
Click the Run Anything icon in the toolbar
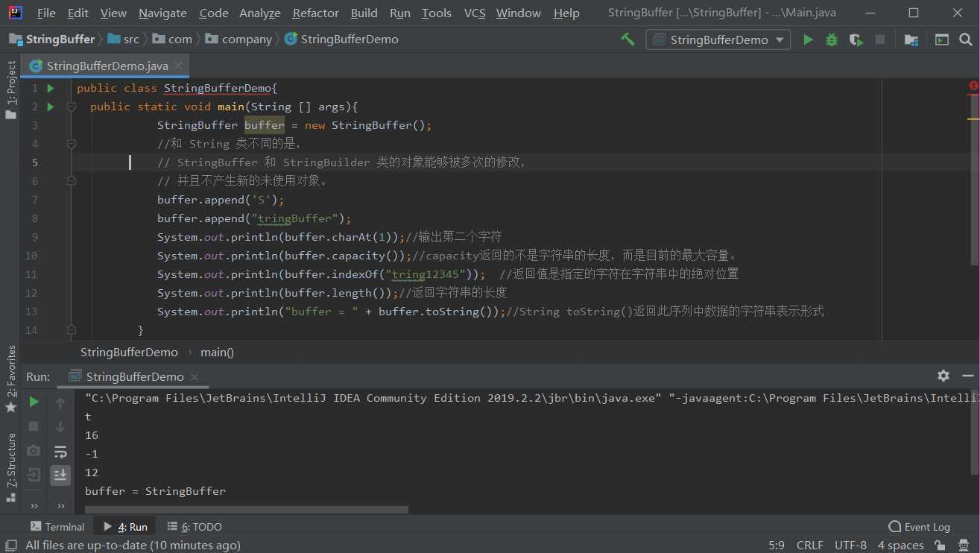(x=942, y=39)
